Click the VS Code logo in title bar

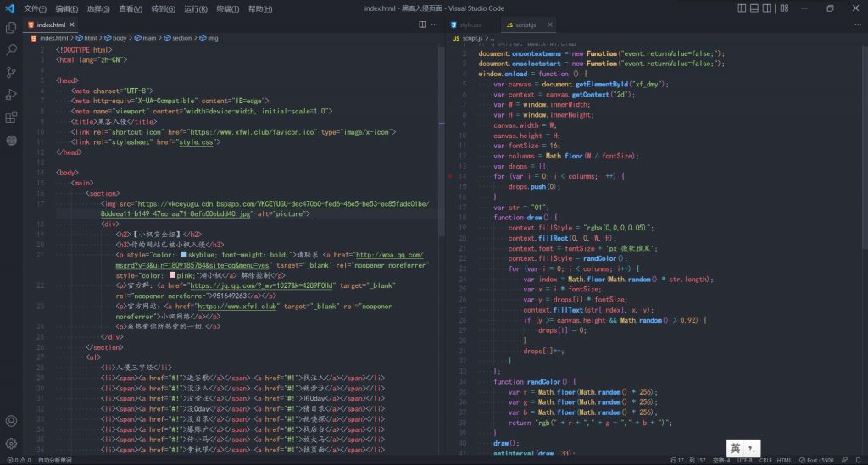(x=10, y=8)
